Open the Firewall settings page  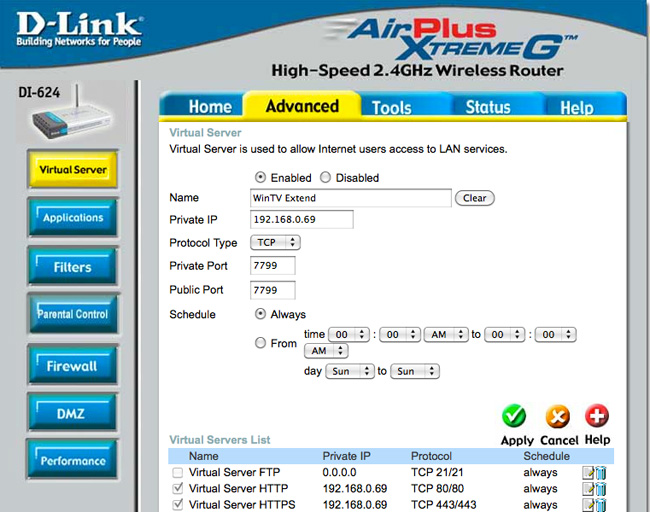point(72,366)
